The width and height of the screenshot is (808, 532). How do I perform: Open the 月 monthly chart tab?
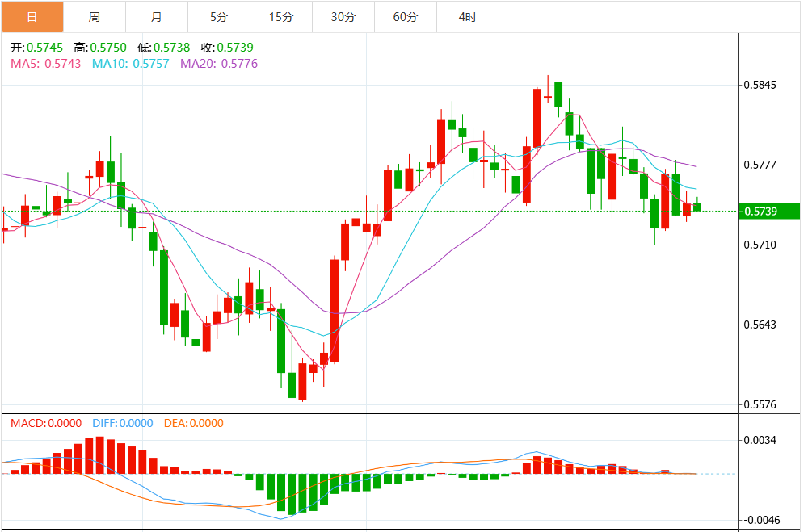coord(156,16)
